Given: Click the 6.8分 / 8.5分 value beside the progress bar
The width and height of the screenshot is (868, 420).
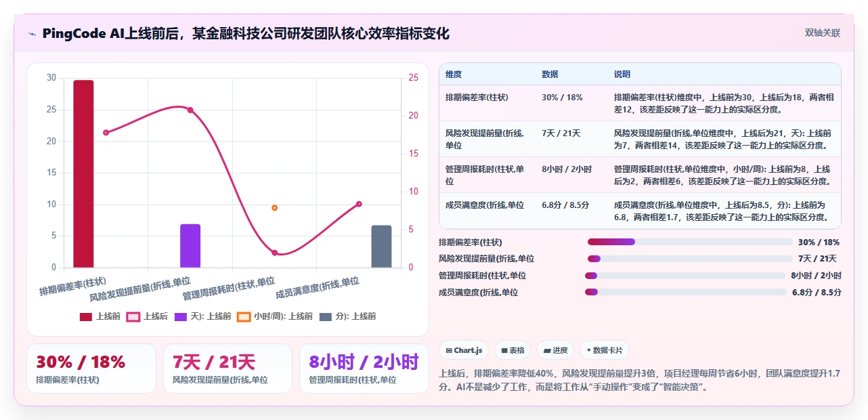Looking at the screenshot, I should (x=817, y=293).
